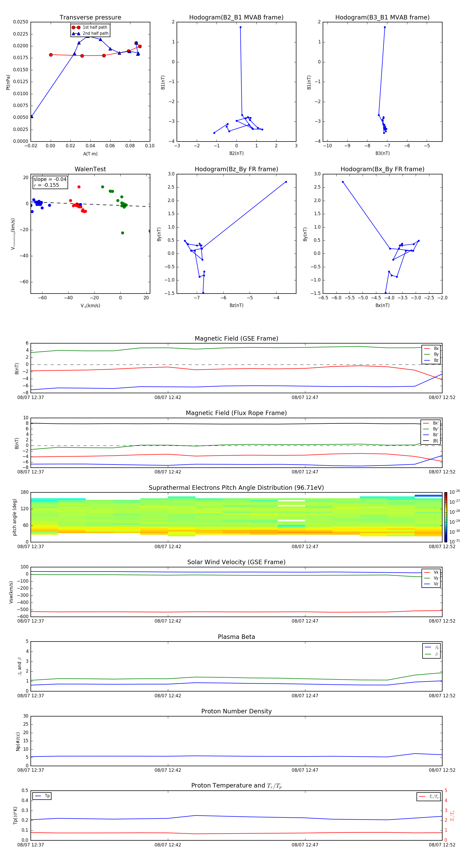Click the 'Hodogram(B2_B1 MVAB frame)' title

click(236, 17)
